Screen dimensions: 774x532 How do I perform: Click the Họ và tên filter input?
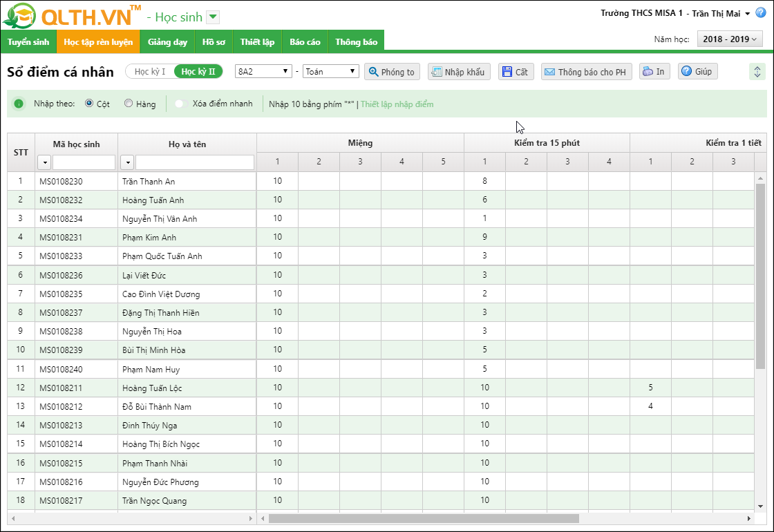pos(194,162)
